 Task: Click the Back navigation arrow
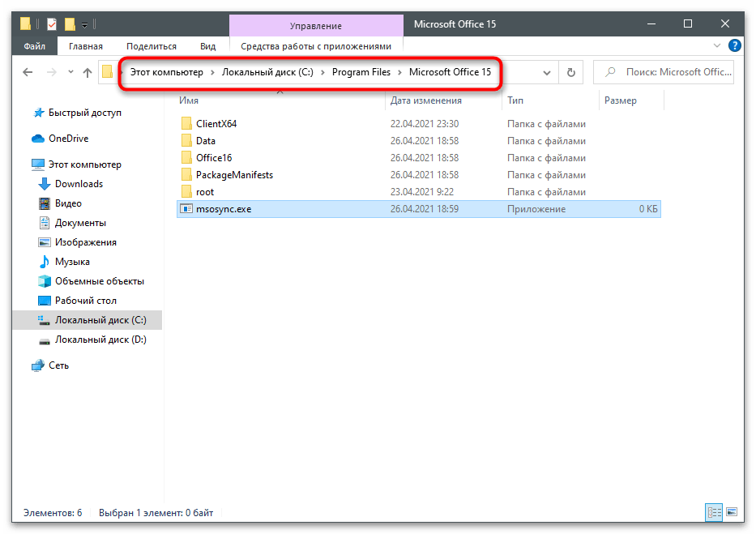pyautogui.click(x=28, y=72)
